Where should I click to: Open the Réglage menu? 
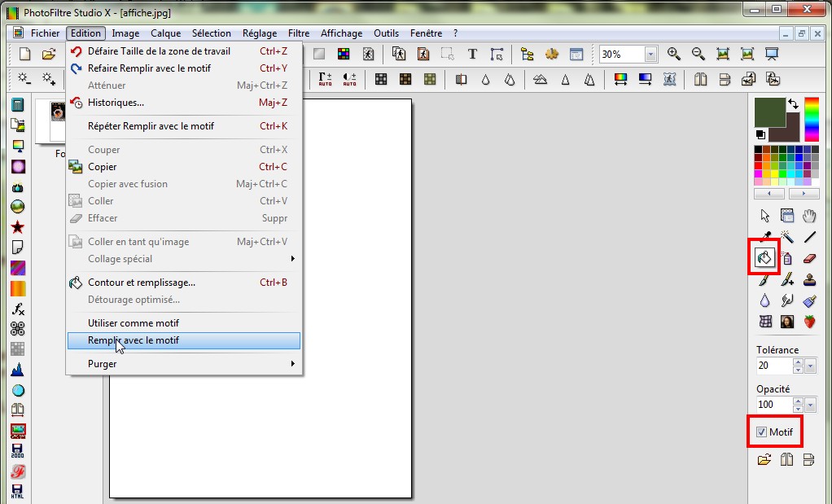click(x=260, y=33)
